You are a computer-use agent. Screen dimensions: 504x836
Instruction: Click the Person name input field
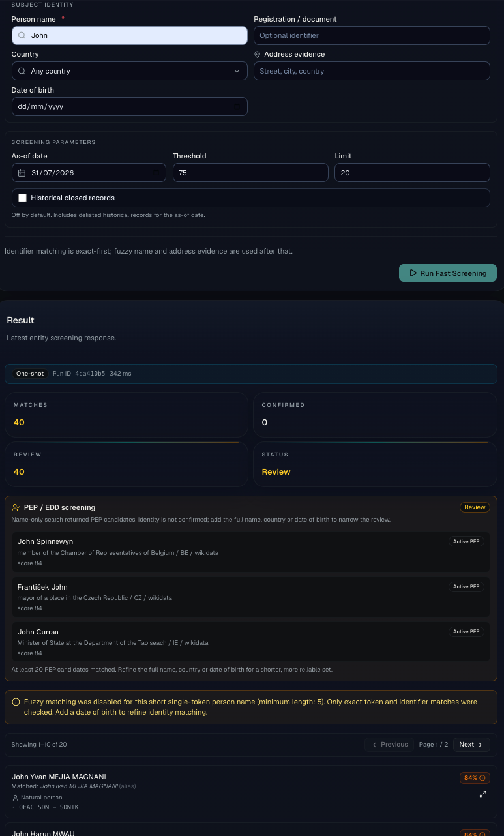click(x=130, y=35)
